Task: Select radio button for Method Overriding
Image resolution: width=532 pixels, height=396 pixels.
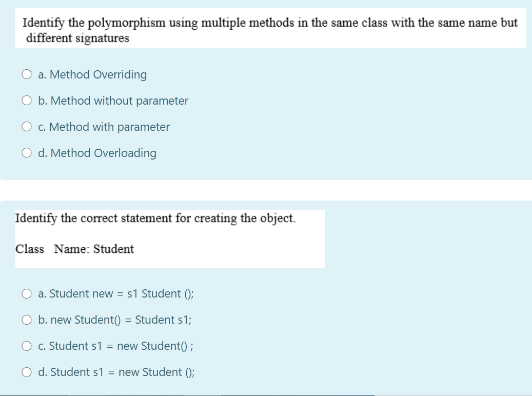Action: point(27,74)
